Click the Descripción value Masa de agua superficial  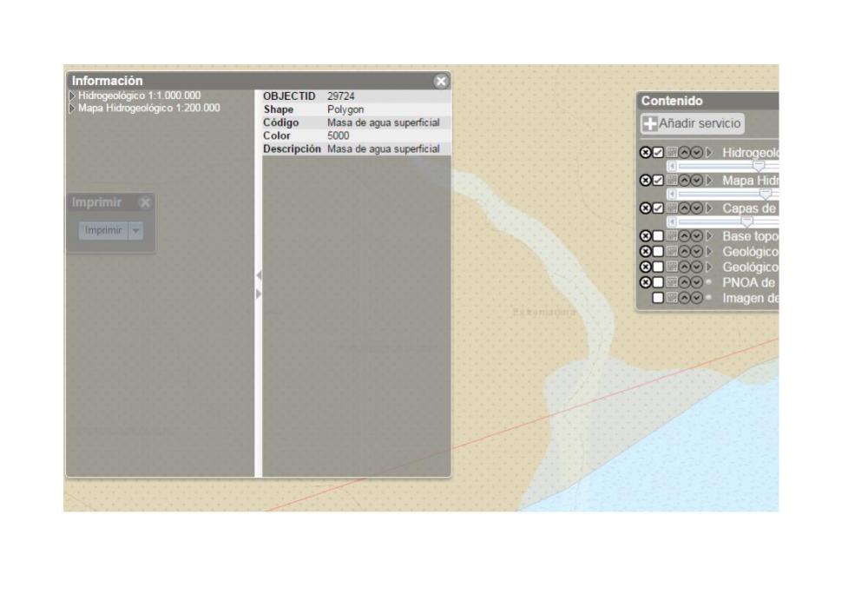(383, 149)
